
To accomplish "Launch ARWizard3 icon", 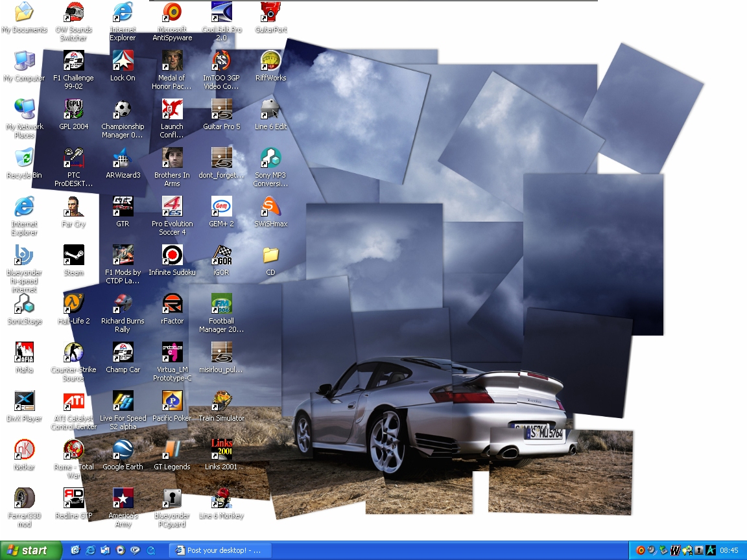I will click(x=123, y=157).
